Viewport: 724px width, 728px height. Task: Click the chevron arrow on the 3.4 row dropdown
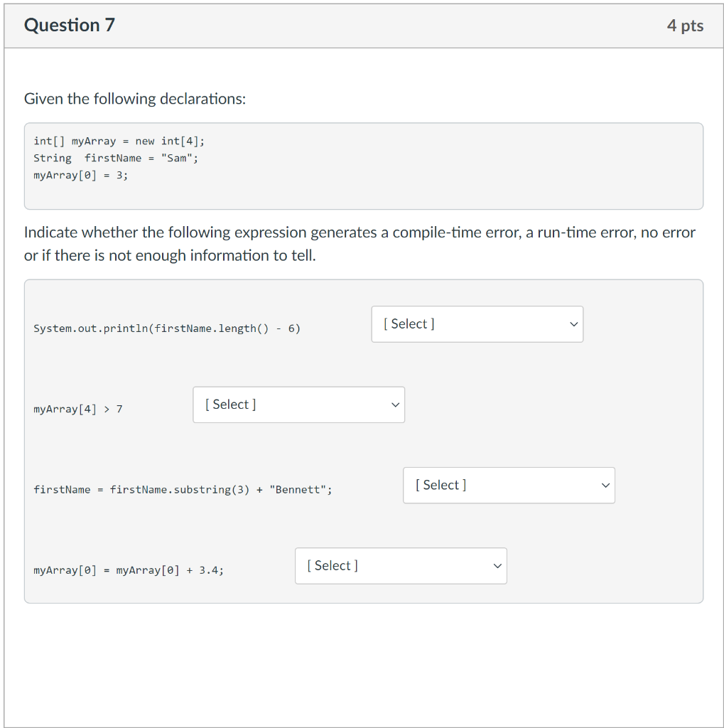pos(497,566)
